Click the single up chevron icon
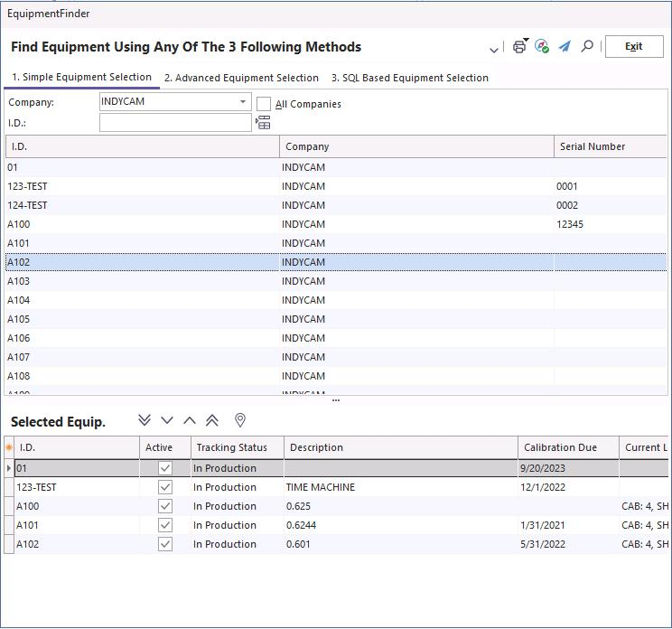The height and width of the screenshot is (629, 672). [x=190, y=420]
